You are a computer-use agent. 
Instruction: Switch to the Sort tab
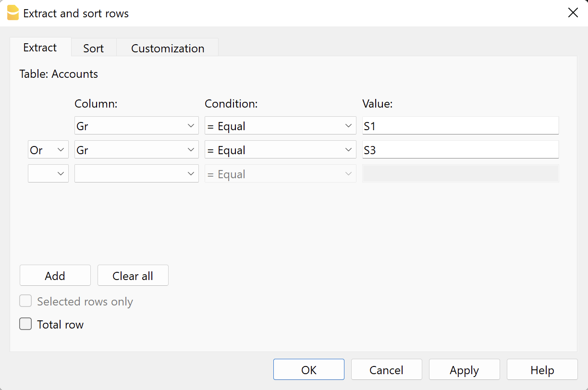(x=93, y=49)
